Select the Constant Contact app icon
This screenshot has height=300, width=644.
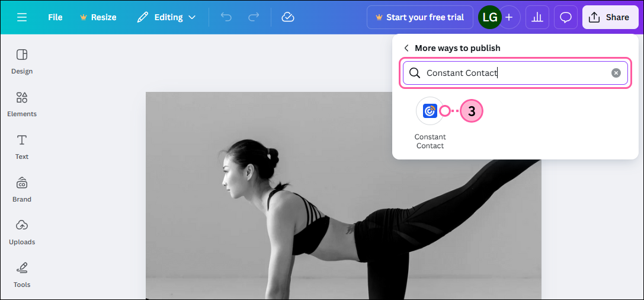coord(430,111)
